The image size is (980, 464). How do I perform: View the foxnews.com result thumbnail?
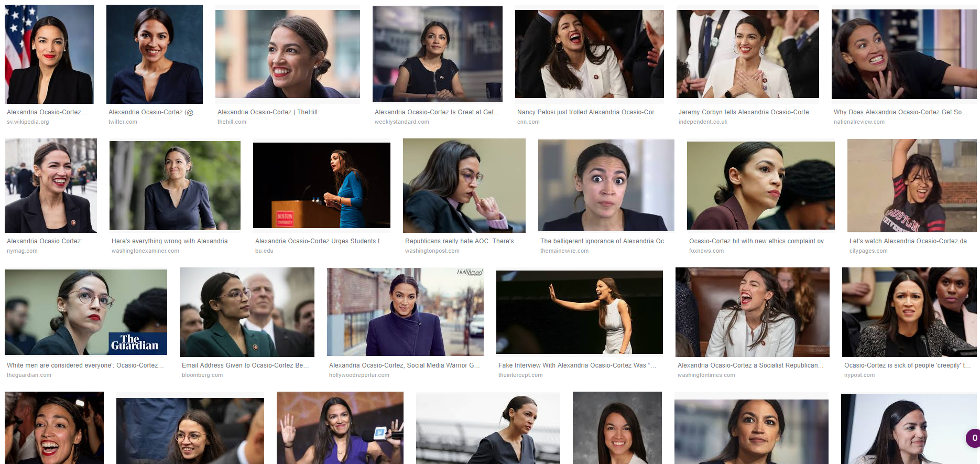(761, 186)
